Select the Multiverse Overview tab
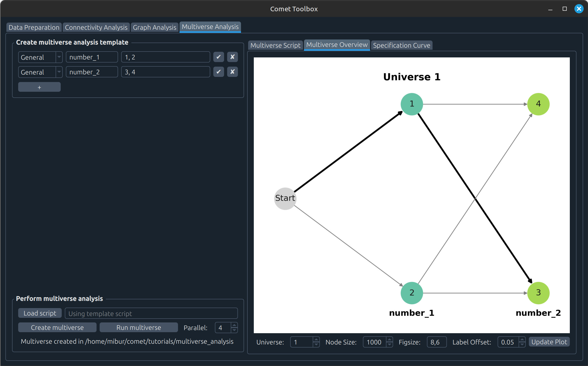This screenshot has height=366, width=588. pos(337,45)
